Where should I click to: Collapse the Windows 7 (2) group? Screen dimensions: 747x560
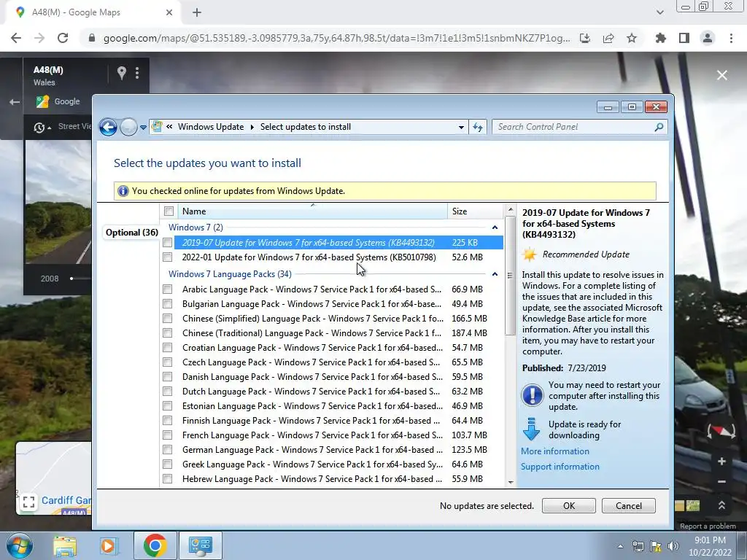click(495, 227)
